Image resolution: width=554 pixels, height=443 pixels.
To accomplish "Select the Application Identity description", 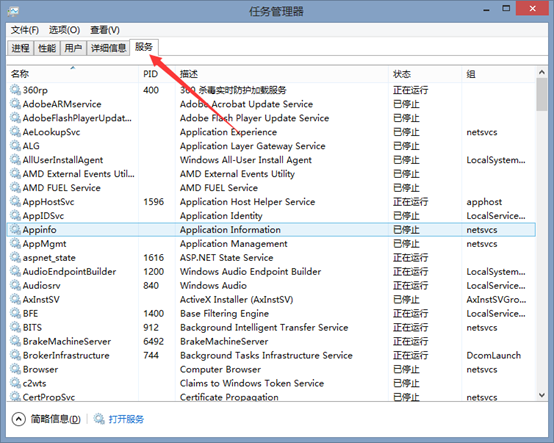I will pyautogui.click(x=221, y=215).
